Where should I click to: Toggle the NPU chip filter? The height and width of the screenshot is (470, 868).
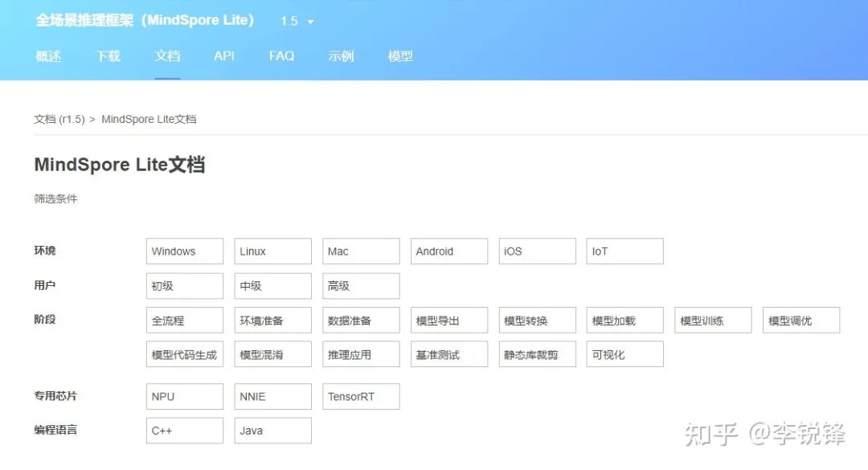(185, 397)
